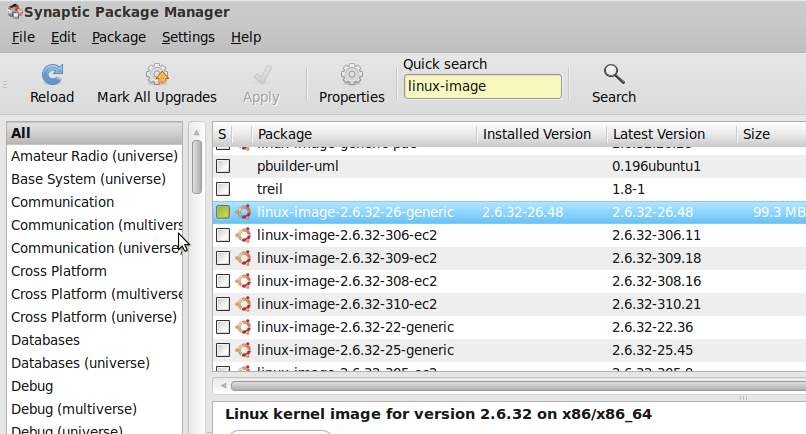806x434 pixels.
Task: Click version 0.196ubuntu1 of pbuilder-uml
Action: 656,166
